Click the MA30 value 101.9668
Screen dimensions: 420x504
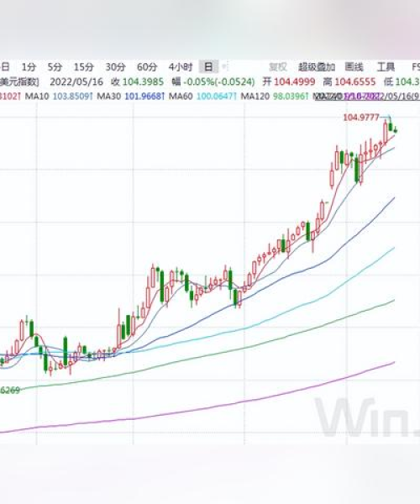144,96
